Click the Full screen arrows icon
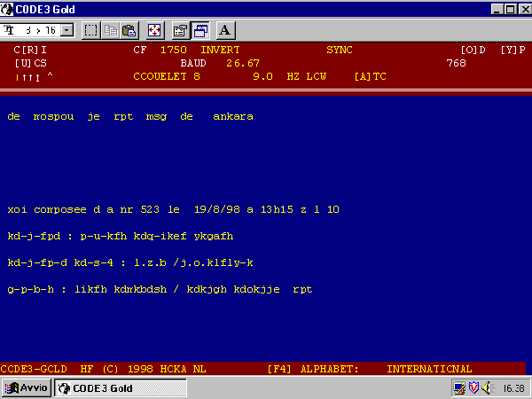 click(x=153, y=29)
